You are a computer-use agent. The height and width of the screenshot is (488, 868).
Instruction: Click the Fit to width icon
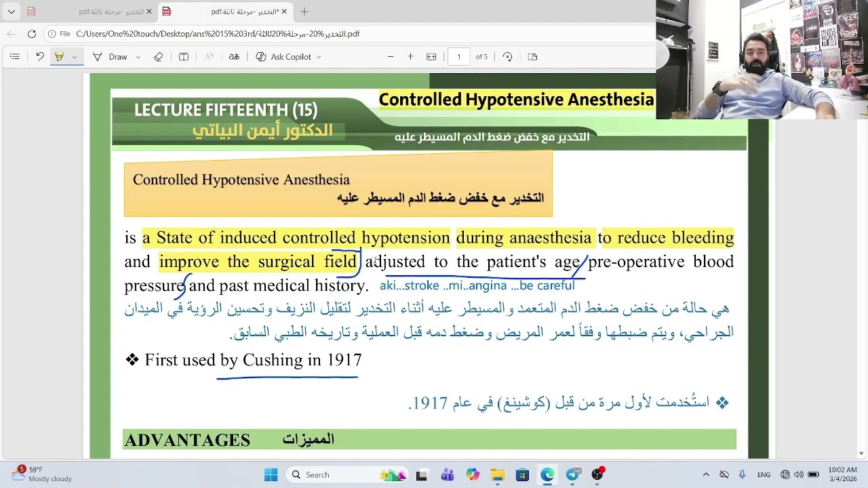431,57
